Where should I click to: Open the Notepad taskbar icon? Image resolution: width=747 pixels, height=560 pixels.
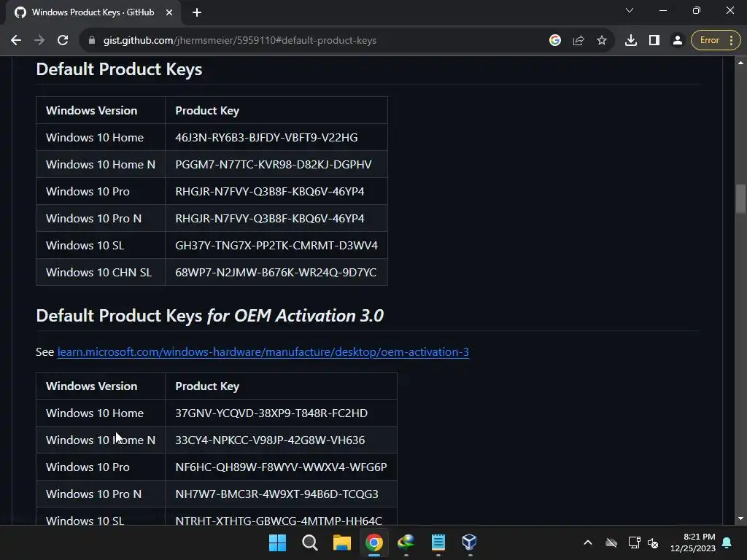pyautogui.click(x=438, y=542)
